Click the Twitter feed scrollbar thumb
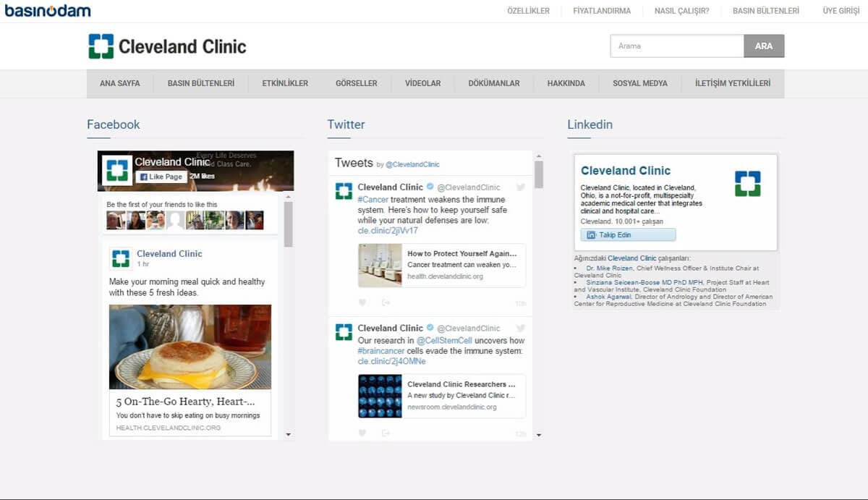 pyautogui.click(x=538, y=174)
